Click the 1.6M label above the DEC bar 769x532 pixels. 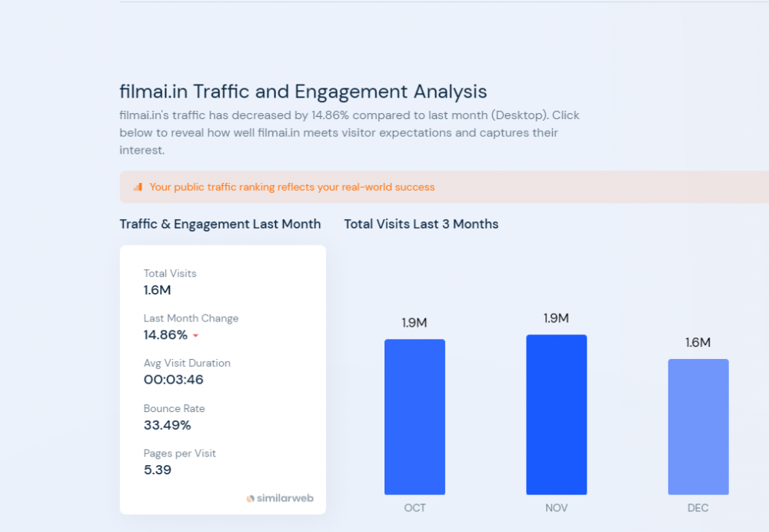pos(698,342)
